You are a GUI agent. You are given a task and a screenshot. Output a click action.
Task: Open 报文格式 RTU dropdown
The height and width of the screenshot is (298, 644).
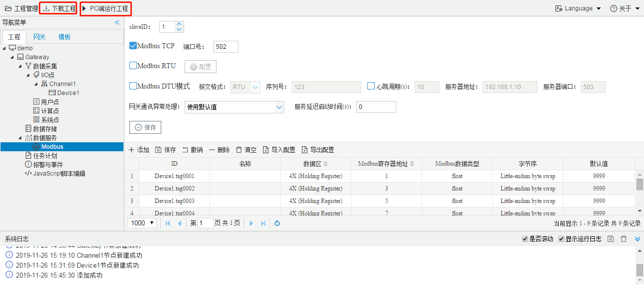245,87
